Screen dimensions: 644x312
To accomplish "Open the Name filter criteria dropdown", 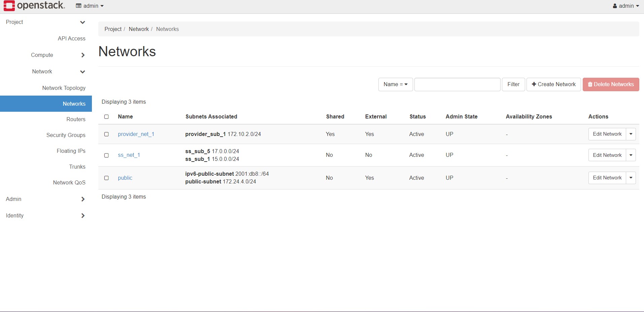I will point(395,84).
